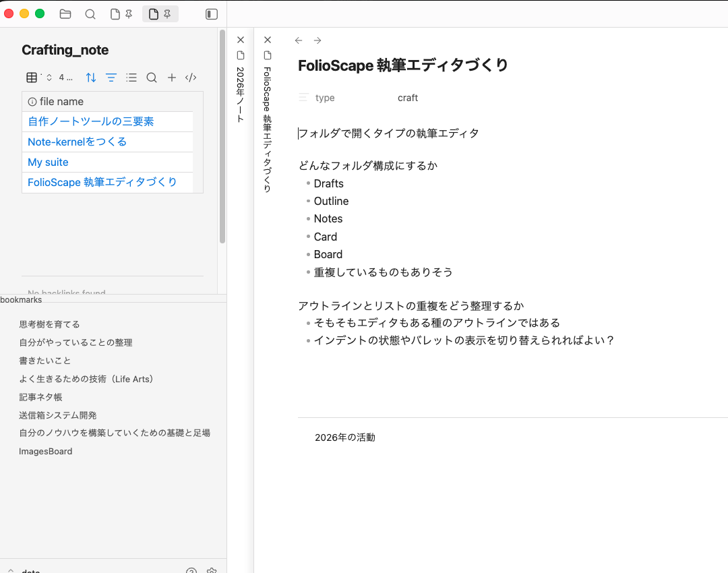Click the line 'どんなフォルダ構成にするか'

coord(368,166)
